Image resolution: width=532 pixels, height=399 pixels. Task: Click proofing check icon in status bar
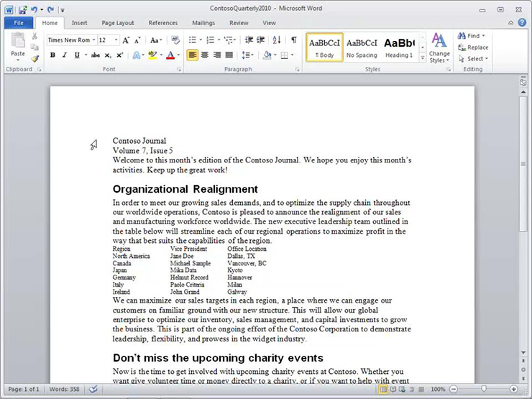(x=93, y=389)
